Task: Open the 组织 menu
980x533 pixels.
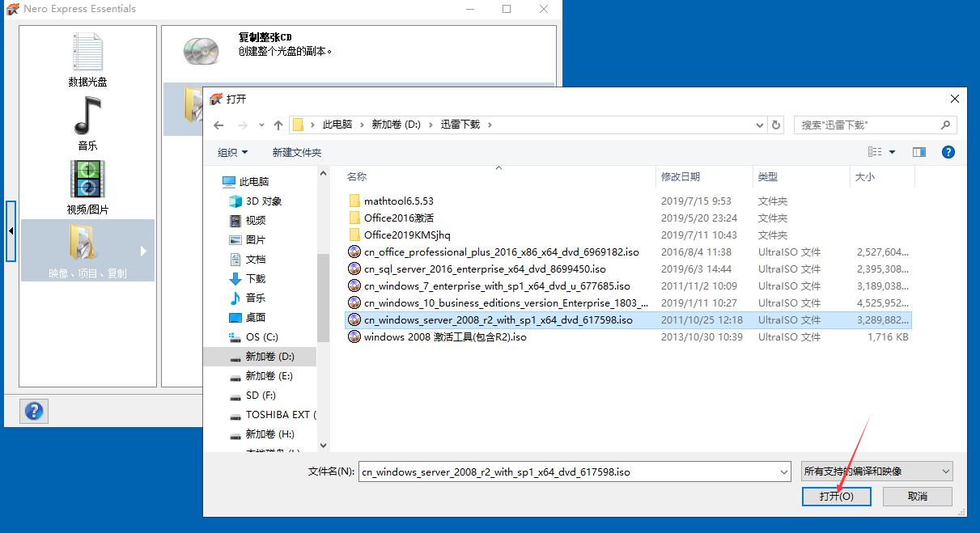Action: (231, 152)
